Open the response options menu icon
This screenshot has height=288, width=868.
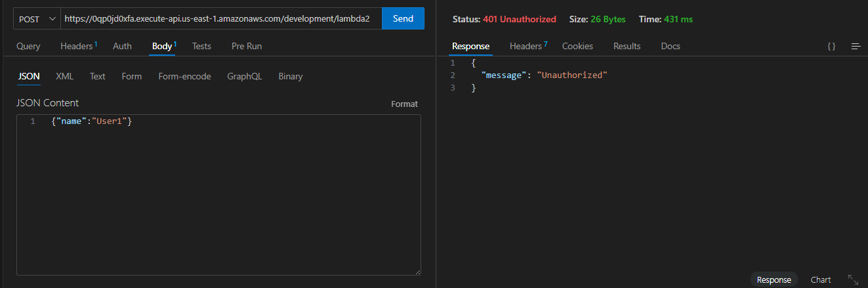point(856,46)
